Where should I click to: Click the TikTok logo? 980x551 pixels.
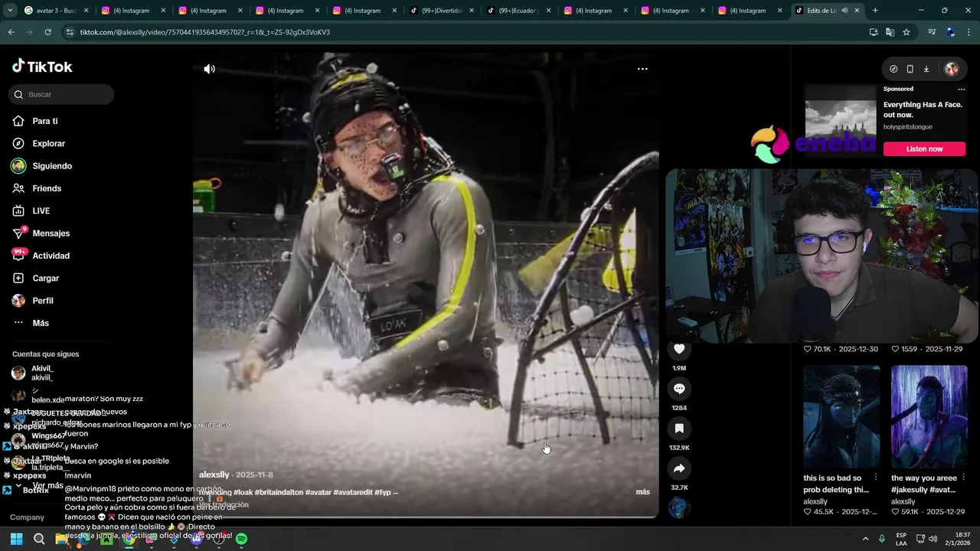42,67
